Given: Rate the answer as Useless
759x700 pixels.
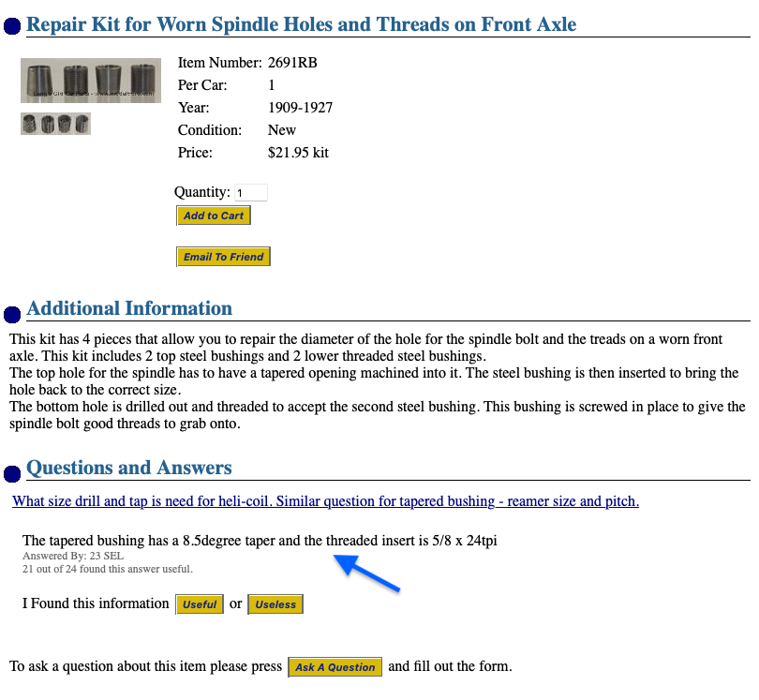Looking at the screenshot, I should (275, 604).
